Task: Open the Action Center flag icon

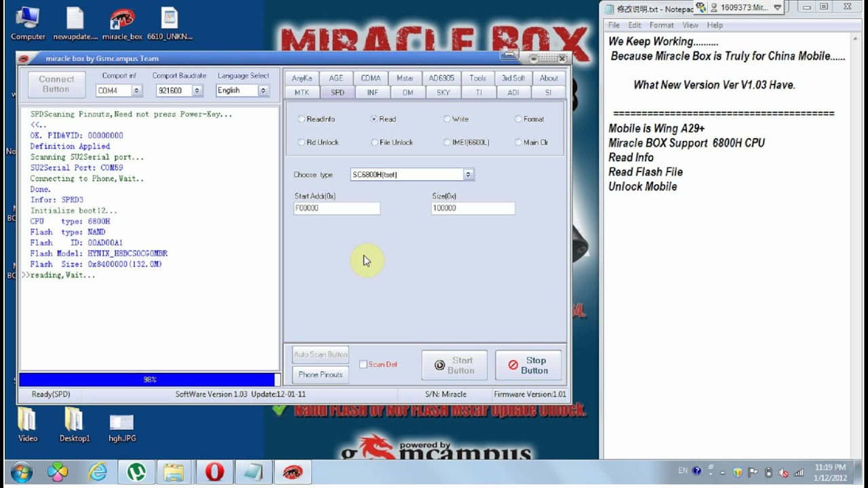Action: tap(753, 472)
